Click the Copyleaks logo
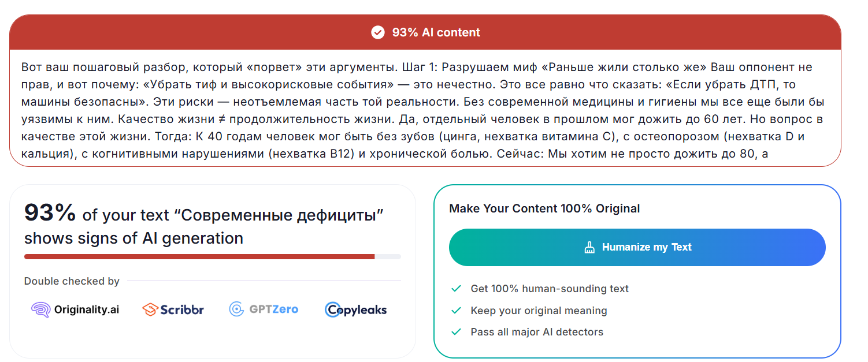The image size is (868, 362). [355, 310]
